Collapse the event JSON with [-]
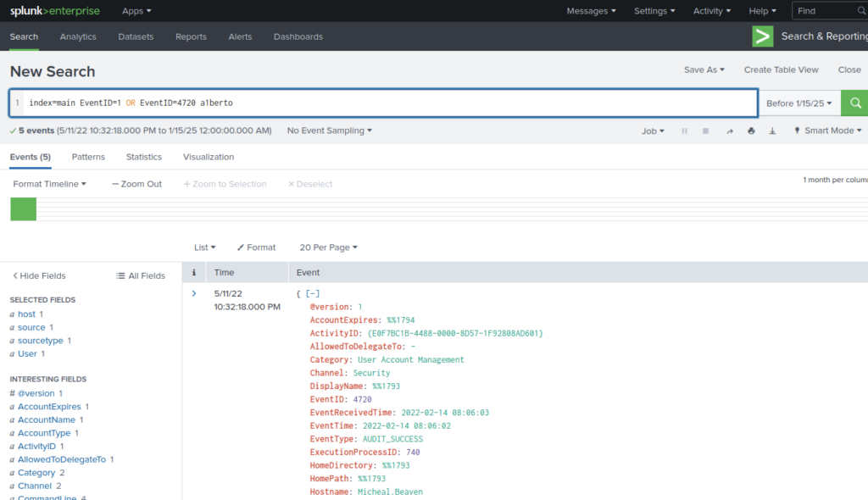The height and width of the screenshot is (500, 868). click(x=313, y=293)
